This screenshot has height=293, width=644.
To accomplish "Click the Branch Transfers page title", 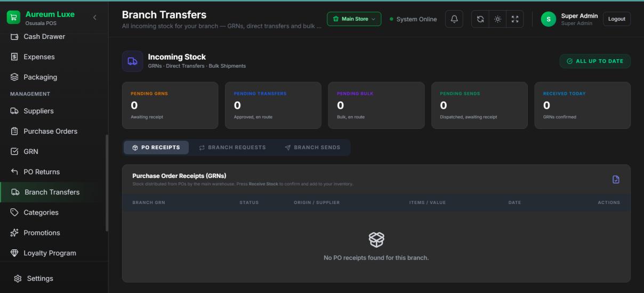I will 164,15.
